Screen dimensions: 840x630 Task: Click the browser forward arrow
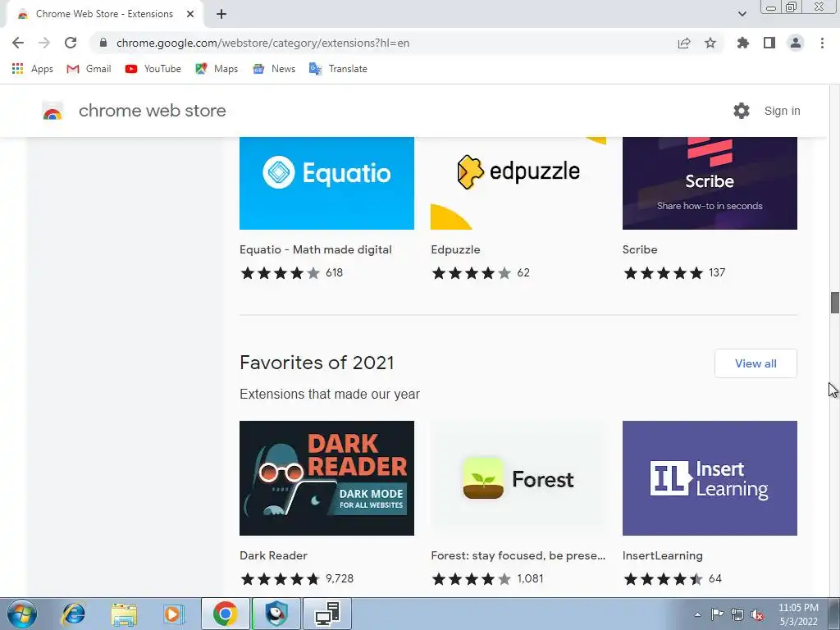click(x=44, y=43)
